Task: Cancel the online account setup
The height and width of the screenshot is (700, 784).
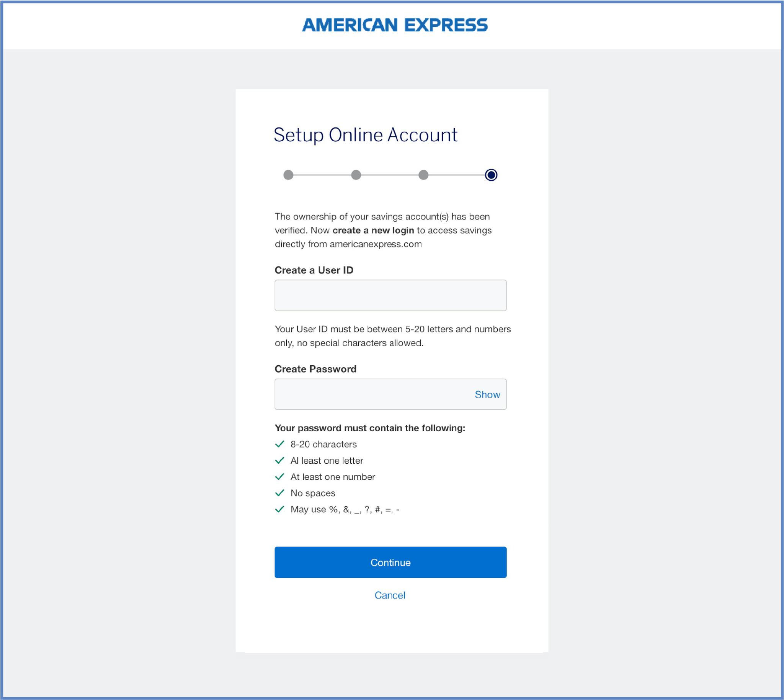Action: click(x=390, y=595)
